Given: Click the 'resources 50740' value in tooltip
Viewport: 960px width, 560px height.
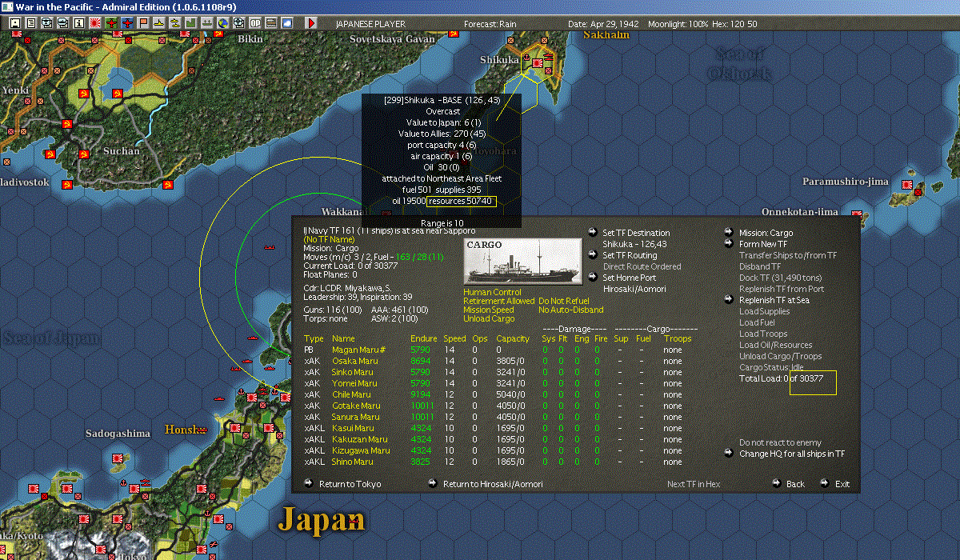Looking at the screenshot, I should (461, 201).
